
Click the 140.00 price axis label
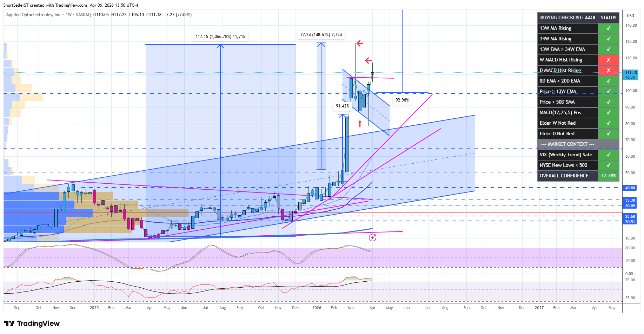(631, 25)
